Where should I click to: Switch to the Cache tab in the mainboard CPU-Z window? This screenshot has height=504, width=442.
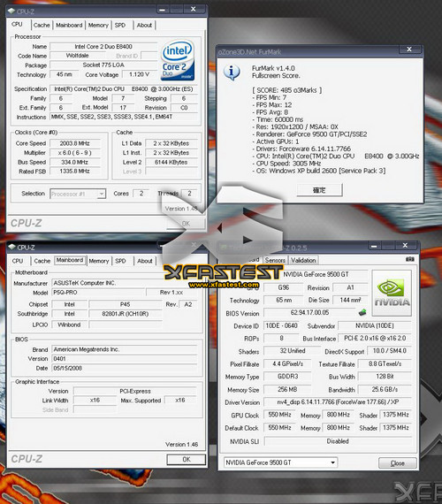coord(42,261)
